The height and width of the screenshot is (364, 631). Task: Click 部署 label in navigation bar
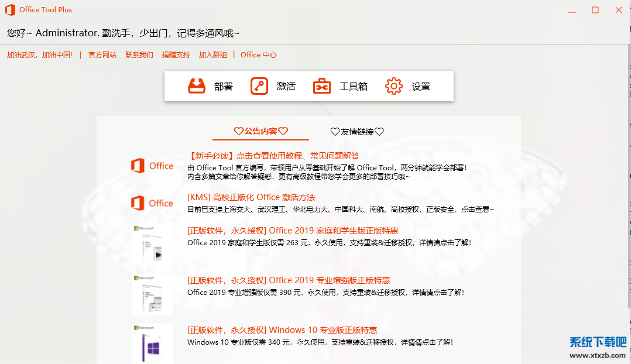coord(224,87)
